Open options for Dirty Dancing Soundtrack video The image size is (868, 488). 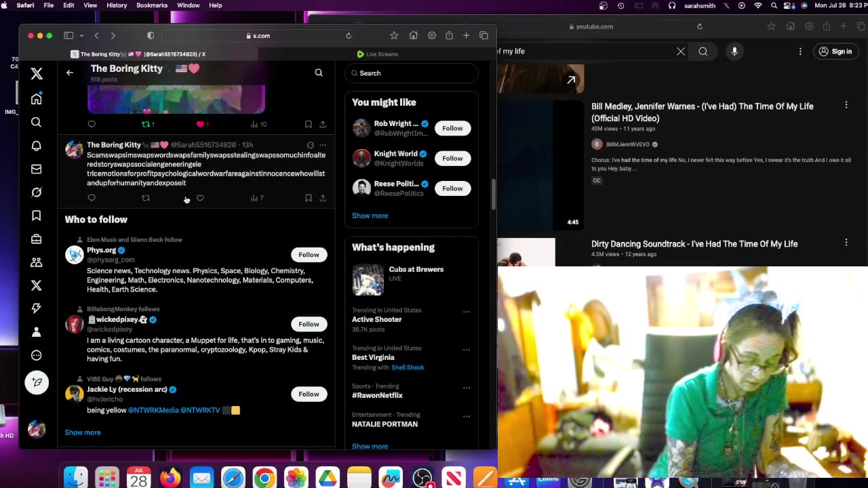click(x=846, y=243)
